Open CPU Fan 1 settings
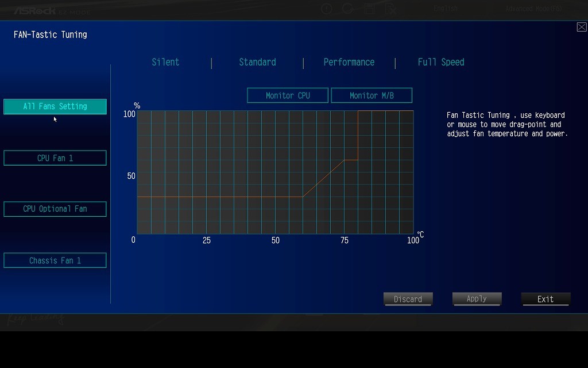This screenshot has height=368, width=588. [55, 158]
